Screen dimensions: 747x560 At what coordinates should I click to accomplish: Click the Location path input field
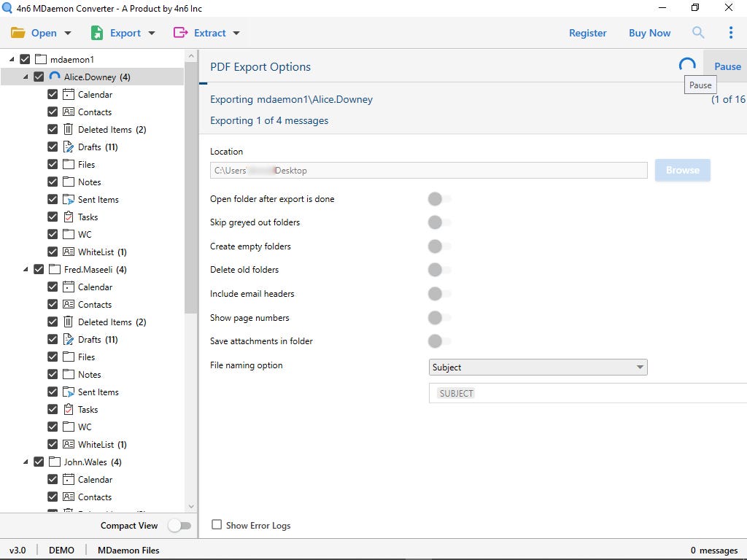coord(429,170)
